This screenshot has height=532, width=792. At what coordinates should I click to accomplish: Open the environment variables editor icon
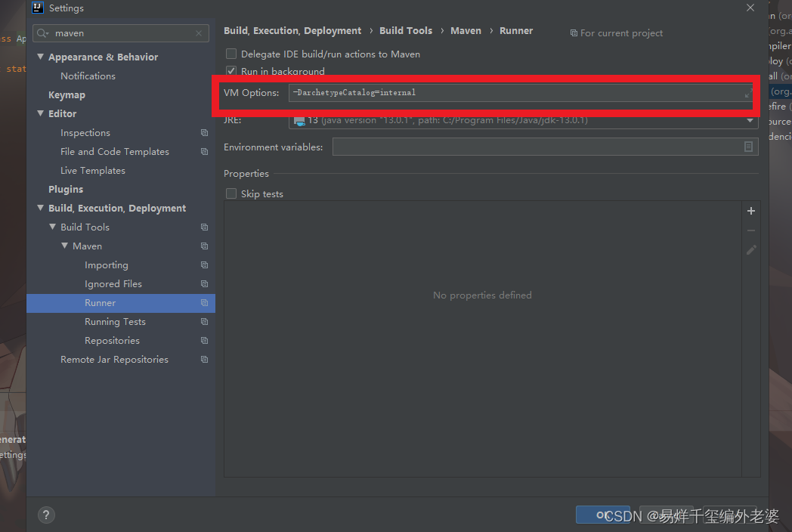pos(749,147)
